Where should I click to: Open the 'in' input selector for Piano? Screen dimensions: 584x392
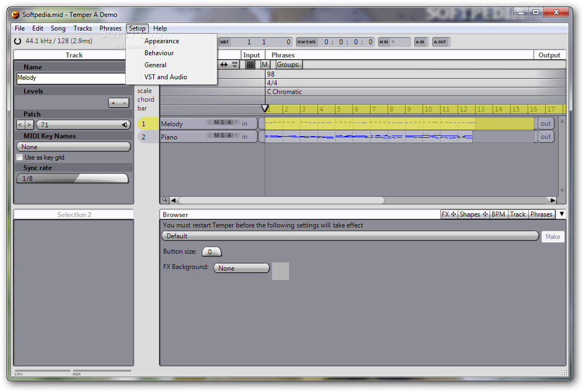click(245, 137)
